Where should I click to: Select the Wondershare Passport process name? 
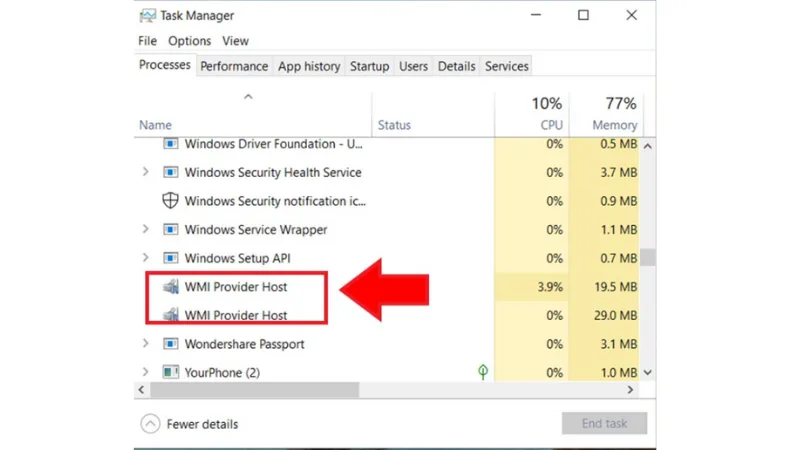(244, 344)
